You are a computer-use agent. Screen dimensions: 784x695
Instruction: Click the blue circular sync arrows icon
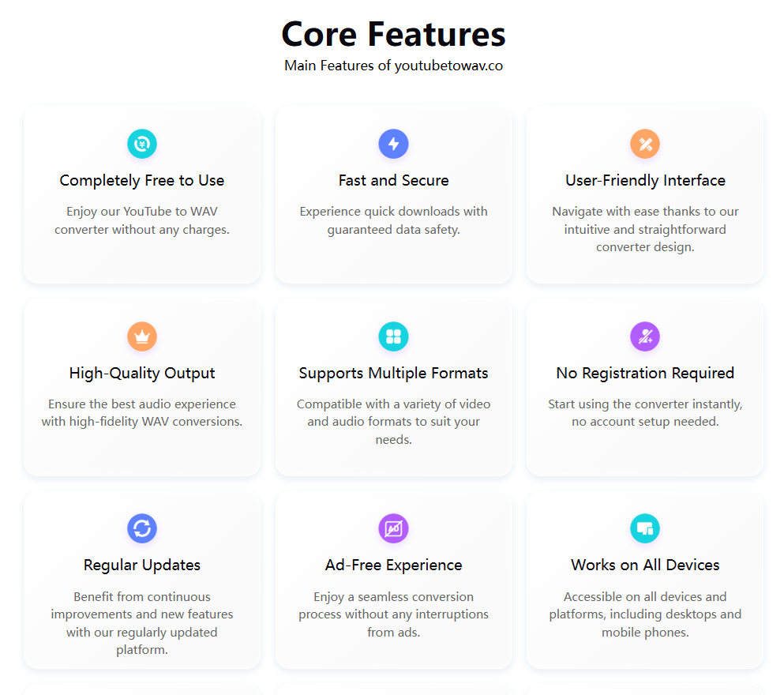click(142, 528)
